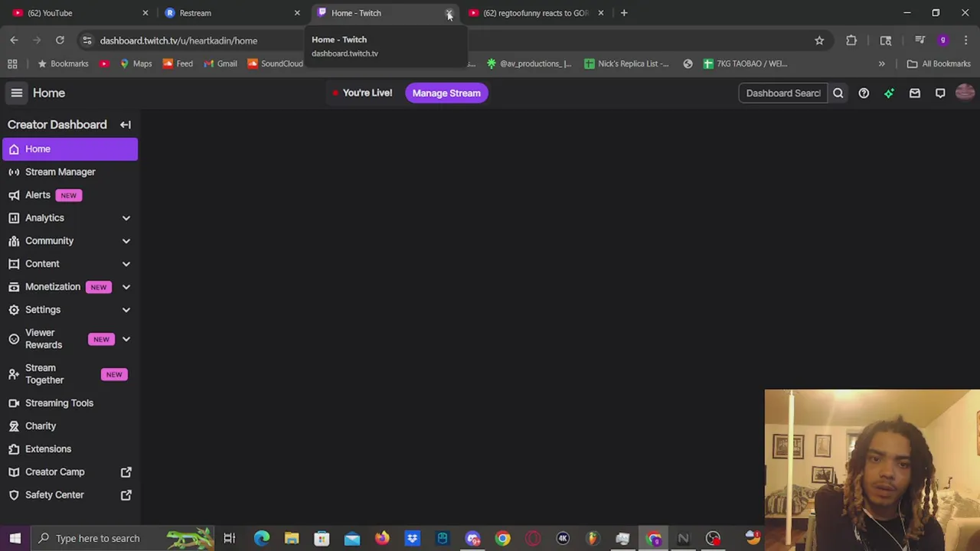Open Safety Center external link icon
Viewport: 980px width, 551px height.
tap(126, 495)
